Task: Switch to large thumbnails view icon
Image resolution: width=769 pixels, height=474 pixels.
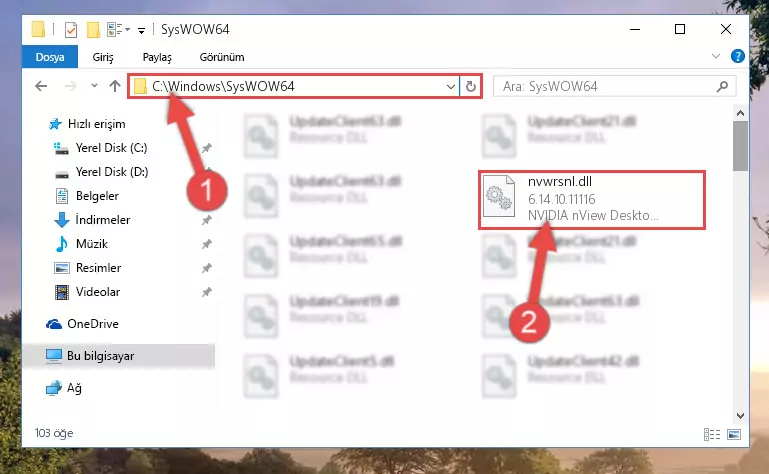Action: [734, 434]
